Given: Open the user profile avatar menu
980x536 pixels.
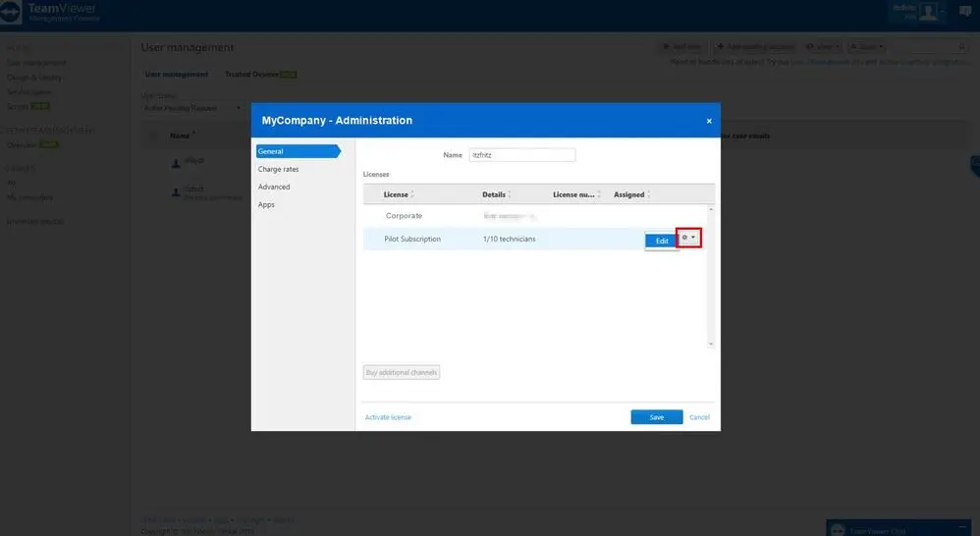Looking at the screenshot, I should (x=929, y=11).
